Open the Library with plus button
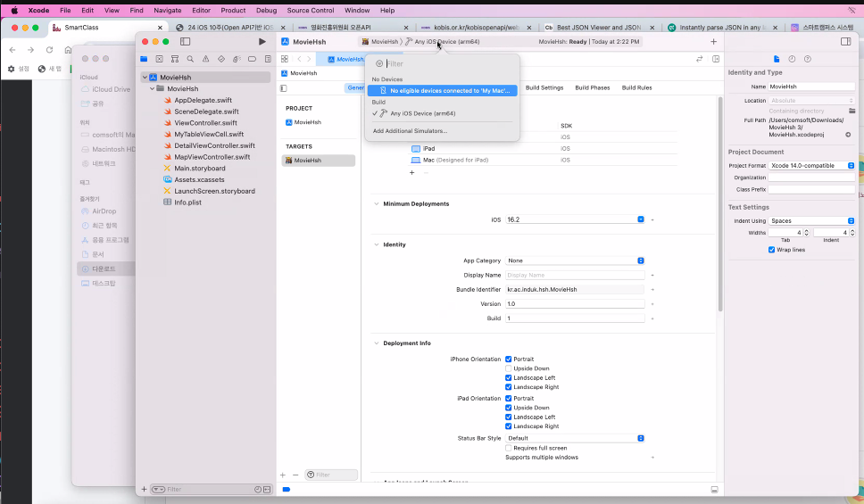864x504 pixels. [x=713, y=41]
